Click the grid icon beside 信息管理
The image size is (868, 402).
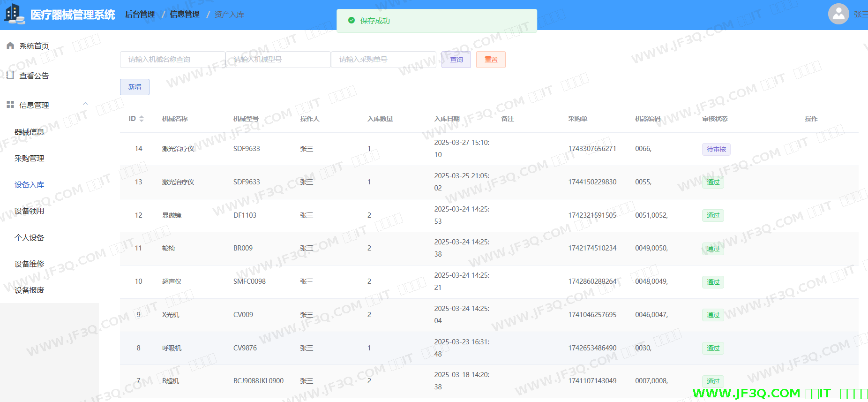tap(10, 105)
